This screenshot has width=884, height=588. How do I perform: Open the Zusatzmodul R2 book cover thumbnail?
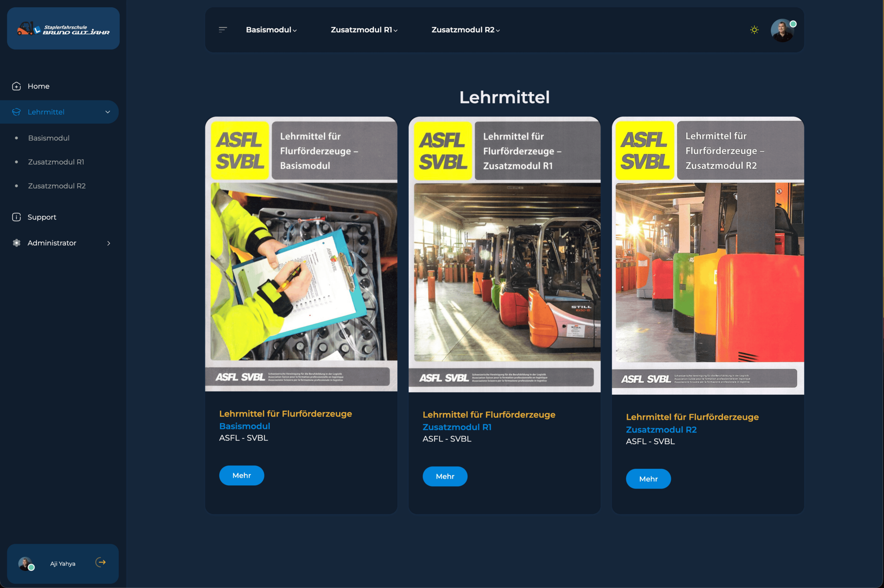(708, 256)
